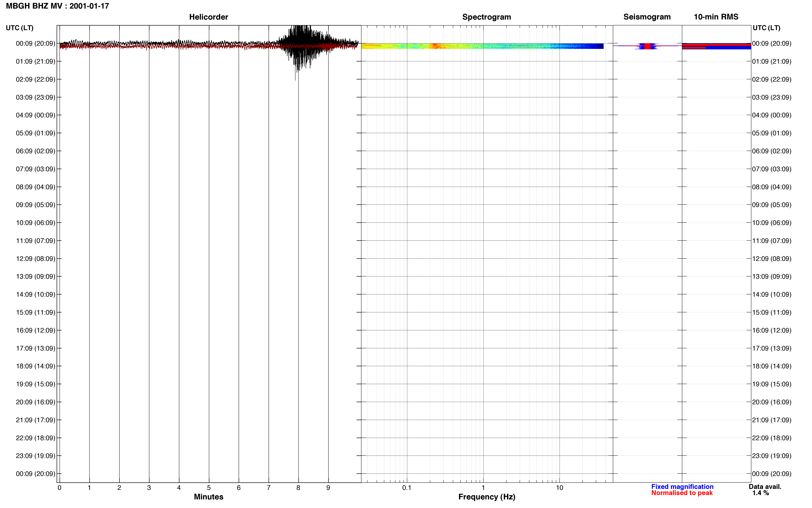This screenshot has width=812, height=508.
Task: Click the 1 tick on frequency axis
Action: pyautogui.click(x=483, y=487)
